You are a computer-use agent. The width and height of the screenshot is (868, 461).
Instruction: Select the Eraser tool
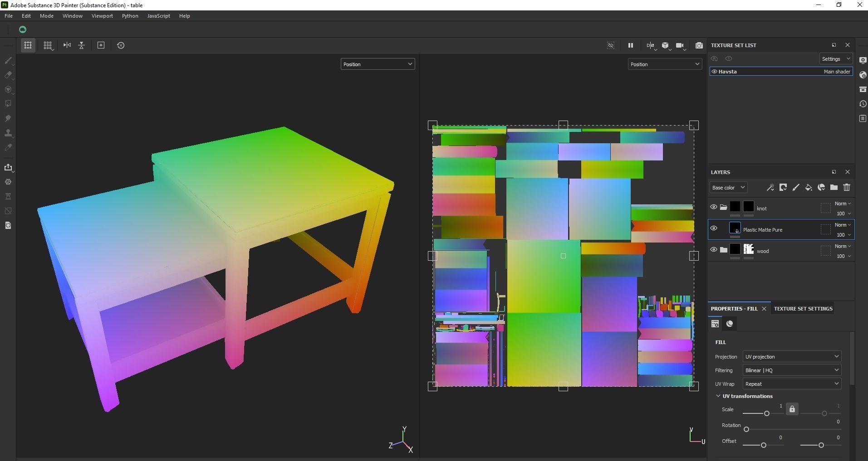pyautogui.click(x=8, y=75)
